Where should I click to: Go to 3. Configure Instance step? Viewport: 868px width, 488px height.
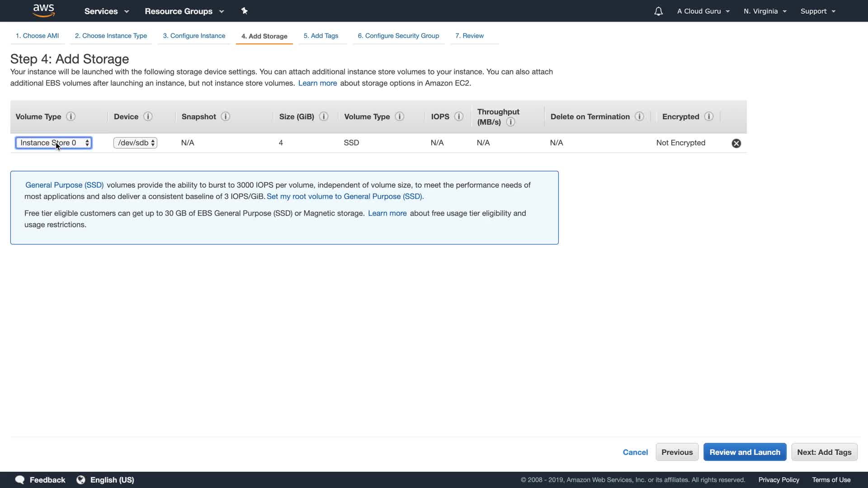(x=194, y=36)
